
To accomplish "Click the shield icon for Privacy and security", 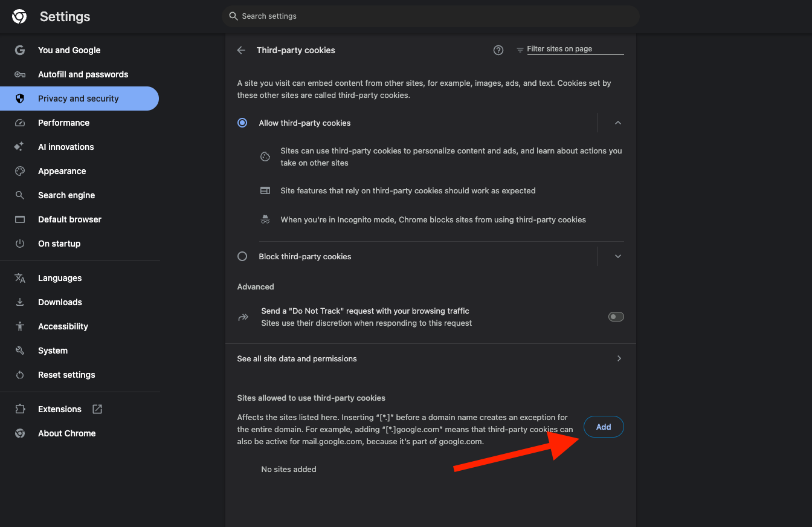I will pos(20,99).
